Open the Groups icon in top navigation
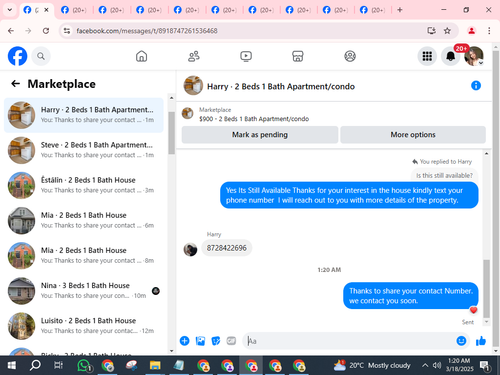This screenshot has height=375, width=500. tap(350, 56)
